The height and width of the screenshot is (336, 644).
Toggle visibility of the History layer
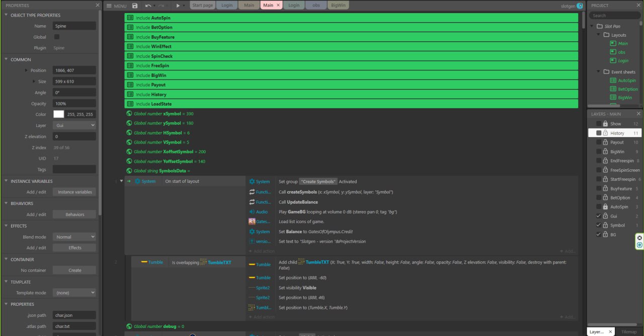pos(599,133)
